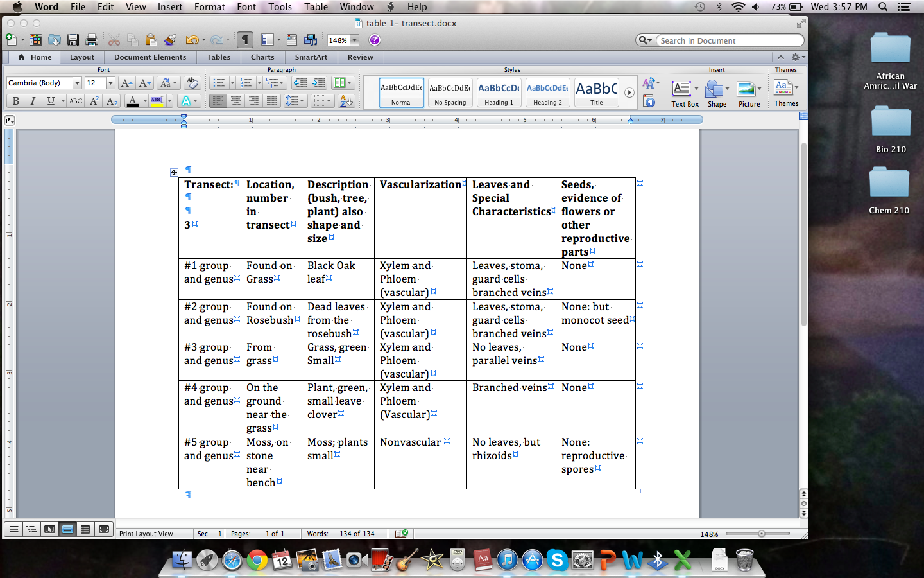Select the Format Painter brush icon
The image size is (924, 578).
170,40
